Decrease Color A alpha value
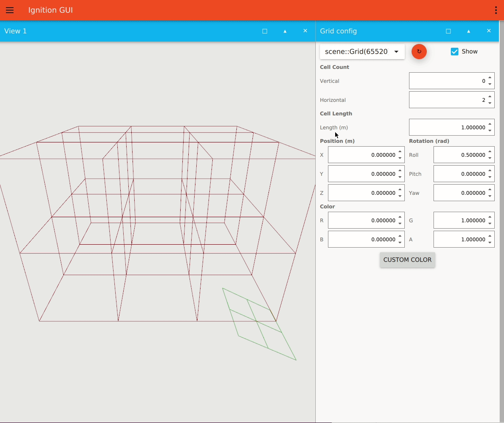The image size is (504, 423). pos(490,243)
